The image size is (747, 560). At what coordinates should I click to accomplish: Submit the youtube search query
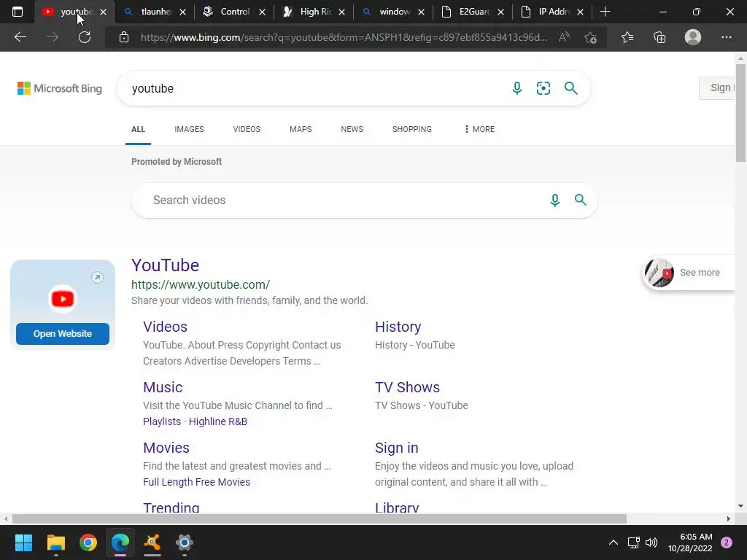tap(570, 88)
